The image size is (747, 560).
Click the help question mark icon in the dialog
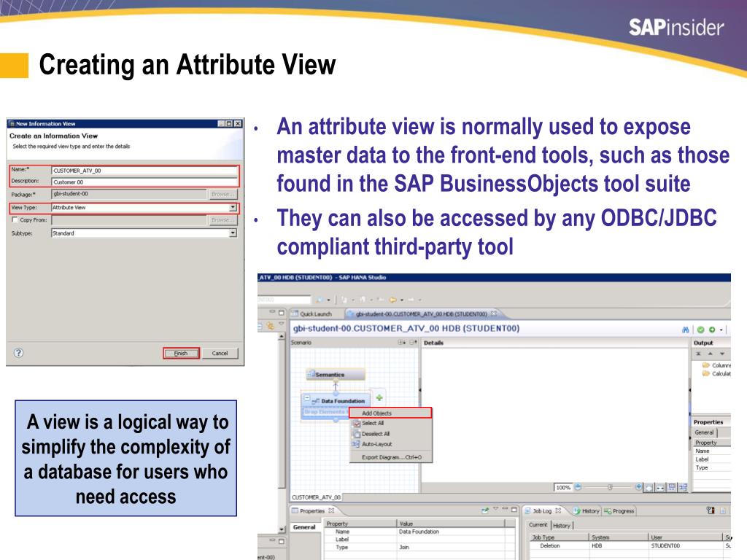pos(18,353)
